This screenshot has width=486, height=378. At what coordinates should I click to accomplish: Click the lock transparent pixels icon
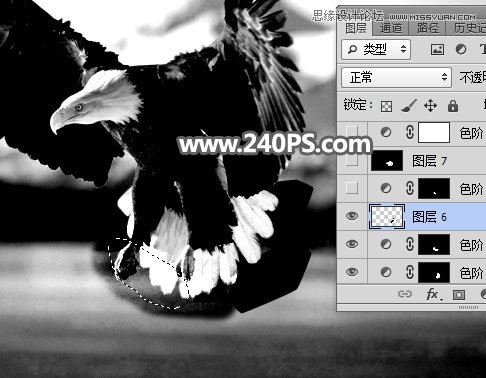386,106
